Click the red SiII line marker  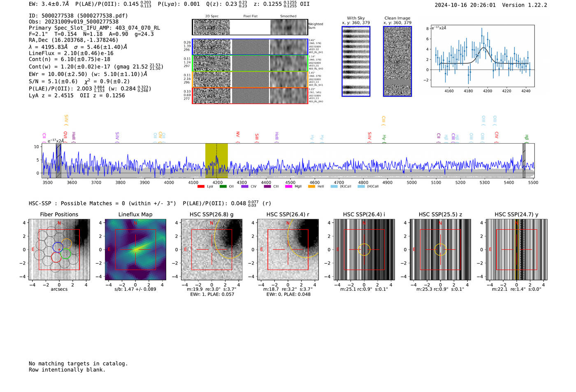[257, 138]
